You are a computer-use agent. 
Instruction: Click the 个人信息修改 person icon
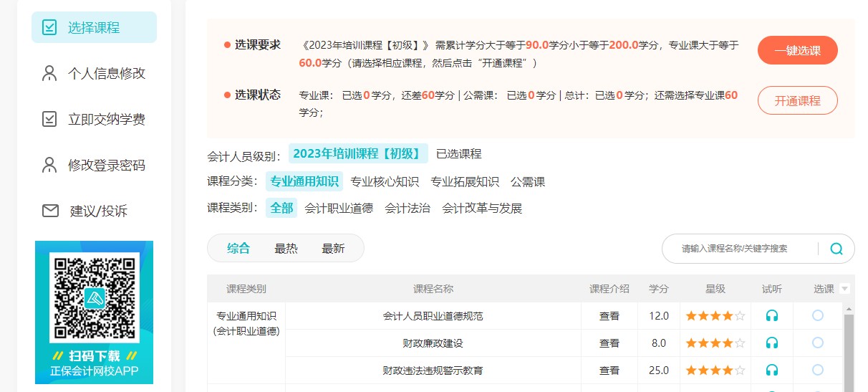[x=49, y=73]
